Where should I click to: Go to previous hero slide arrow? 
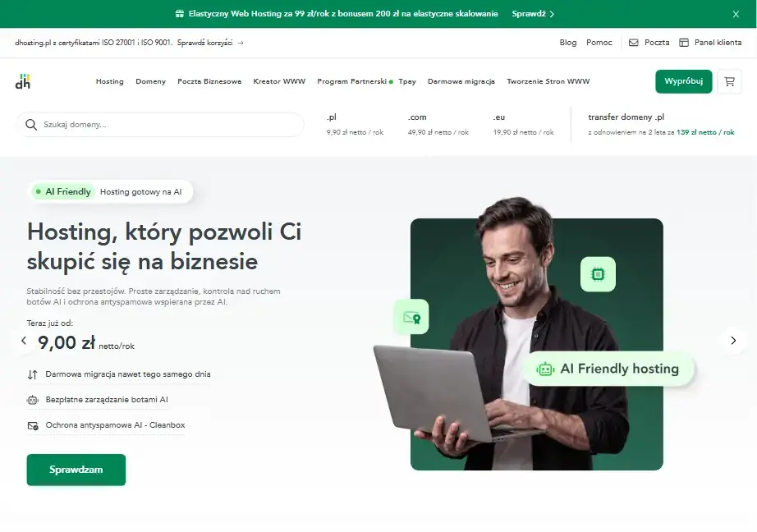24,341
